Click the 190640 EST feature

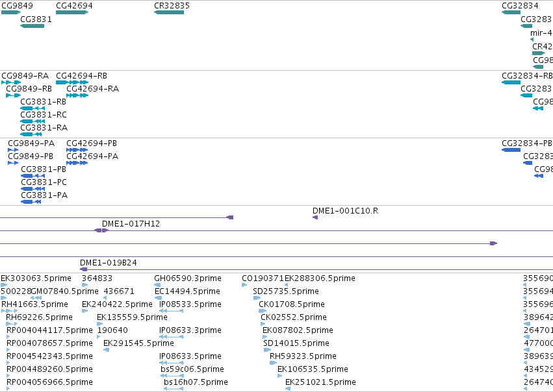pos(99,337)
